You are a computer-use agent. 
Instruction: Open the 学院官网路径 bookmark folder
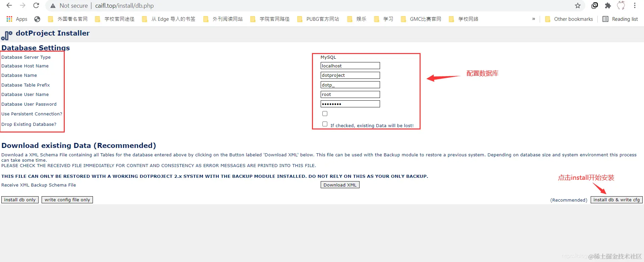[270, 19]
